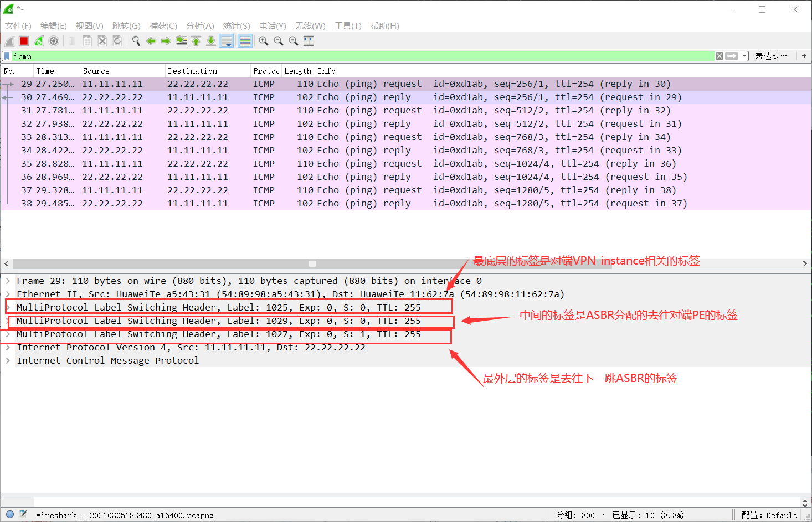Restart the current capture
This screenshot has height=522, width=812.
tap(39, 41)
